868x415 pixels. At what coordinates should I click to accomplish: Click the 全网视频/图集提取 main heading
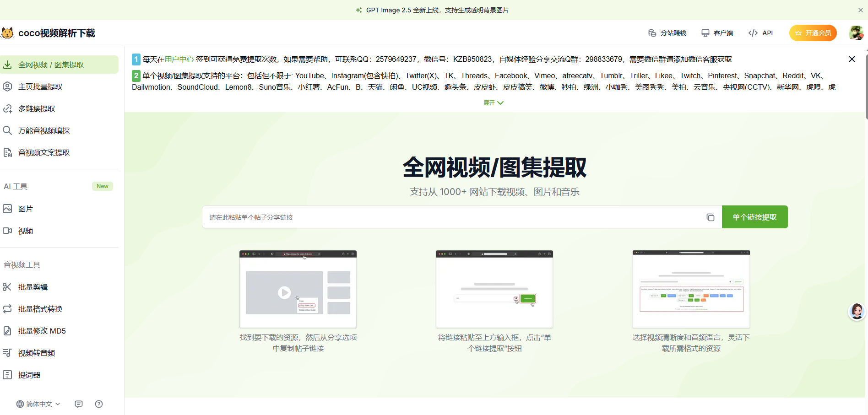[x=494, y=167]
